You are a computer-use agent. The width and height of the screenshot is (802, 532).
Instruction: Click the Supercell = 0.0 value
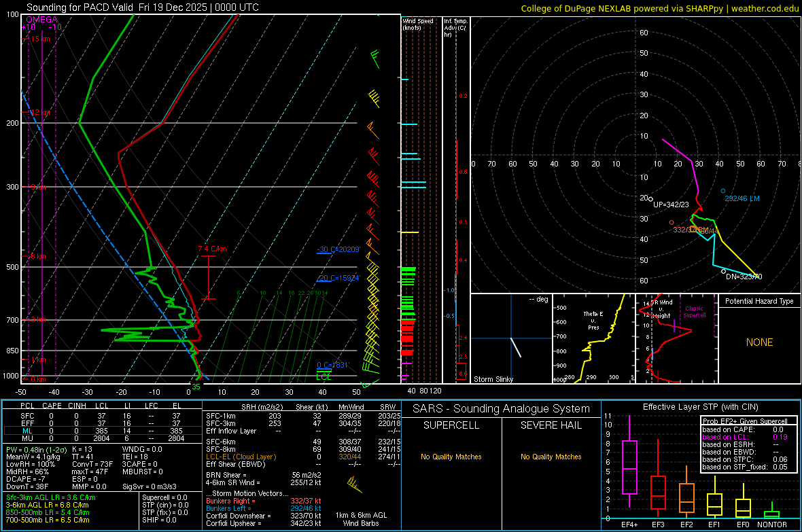tap(164, 498)
